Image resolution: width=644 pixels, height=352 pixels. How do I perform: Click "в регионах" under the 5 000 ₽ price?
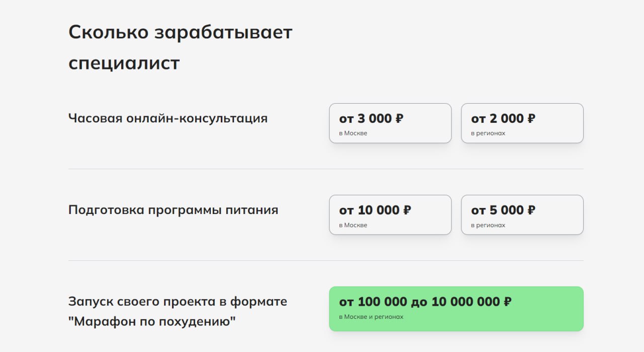coord(488,225)
